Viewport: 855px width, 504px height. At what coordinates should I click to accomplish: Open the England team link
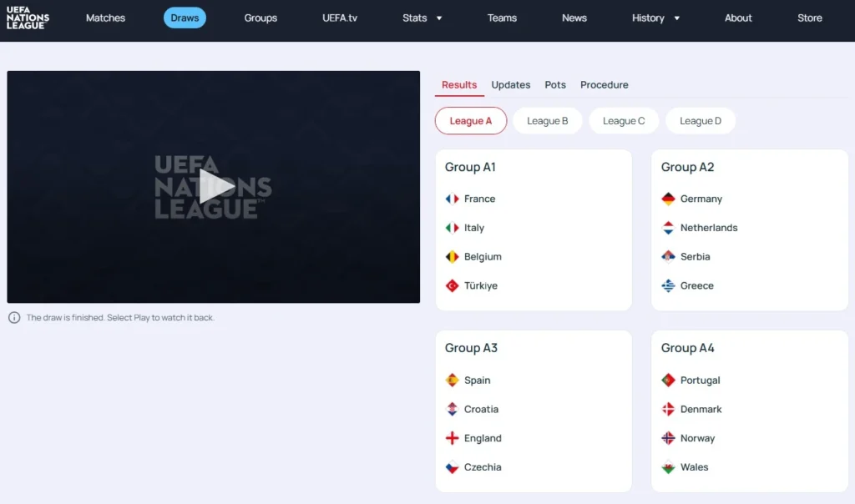pyautogui.click(x=483, y=438)
